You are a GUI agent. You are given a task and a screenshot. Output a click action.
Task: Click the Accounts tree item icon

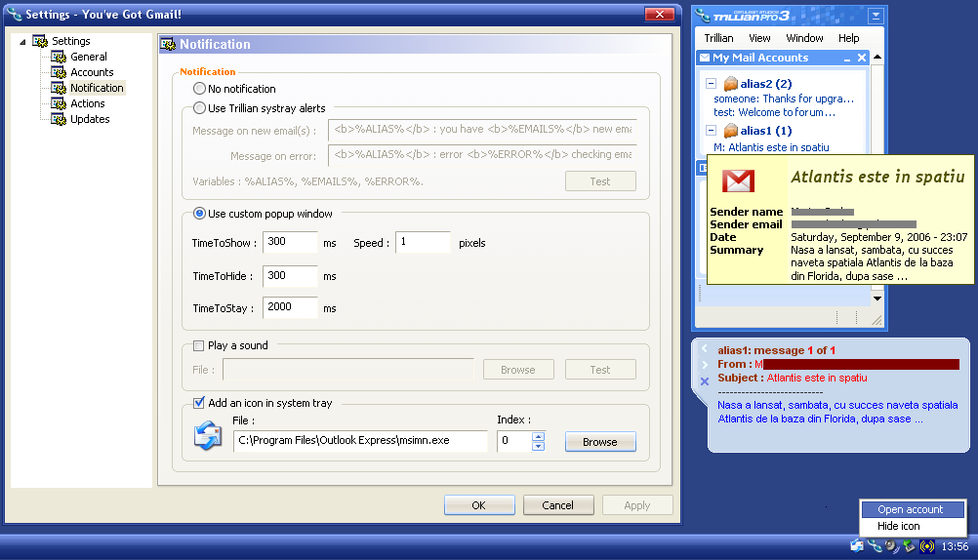point(59,72)
